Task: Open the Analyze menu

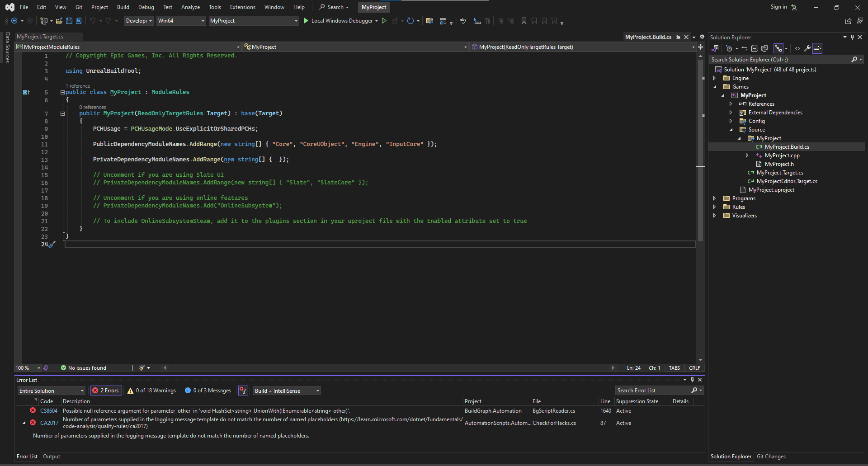Action: (x=190, y=7)
